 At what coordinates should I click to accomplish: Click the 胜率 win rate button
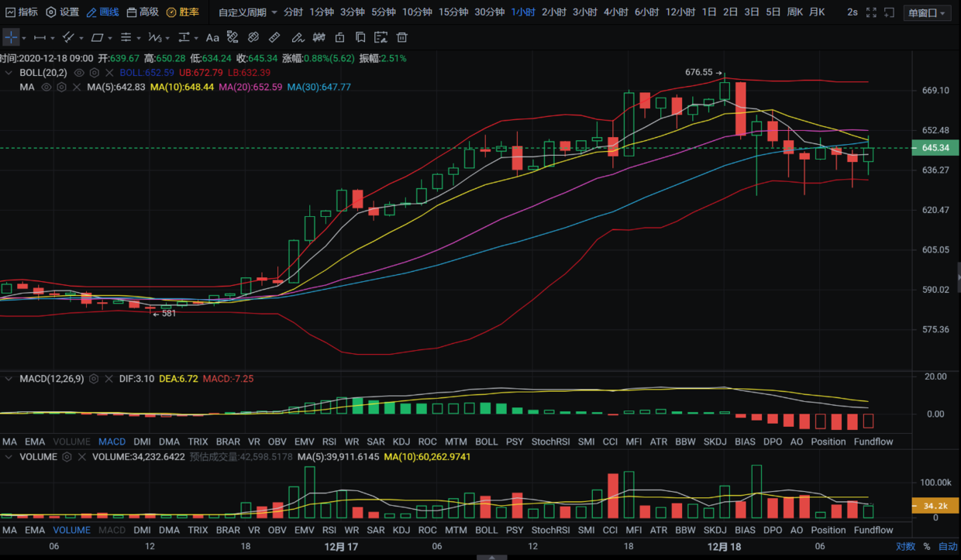[x=183, y=12]
